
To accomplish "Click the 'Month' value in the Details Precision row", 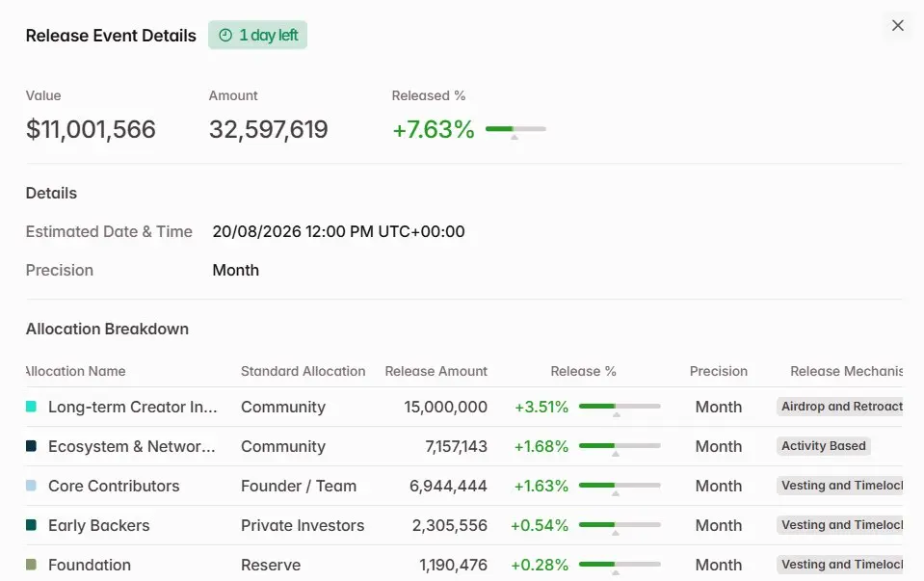I will 236,270.
